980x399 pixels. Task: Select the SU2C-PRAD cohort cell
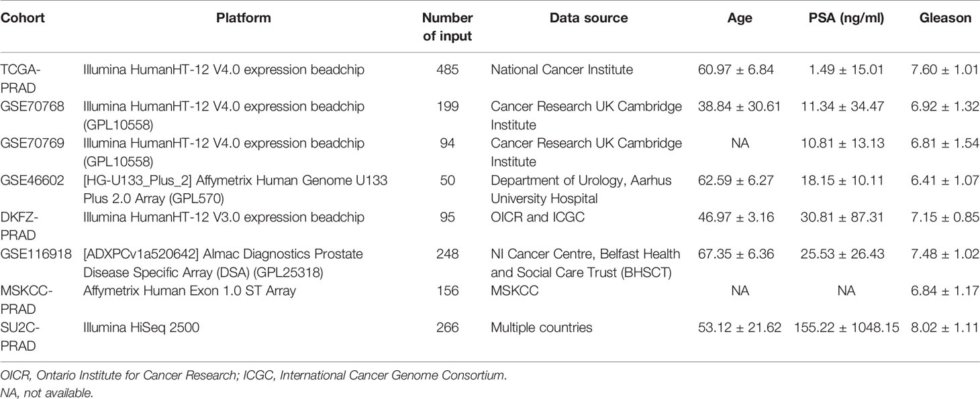point(18,336)
